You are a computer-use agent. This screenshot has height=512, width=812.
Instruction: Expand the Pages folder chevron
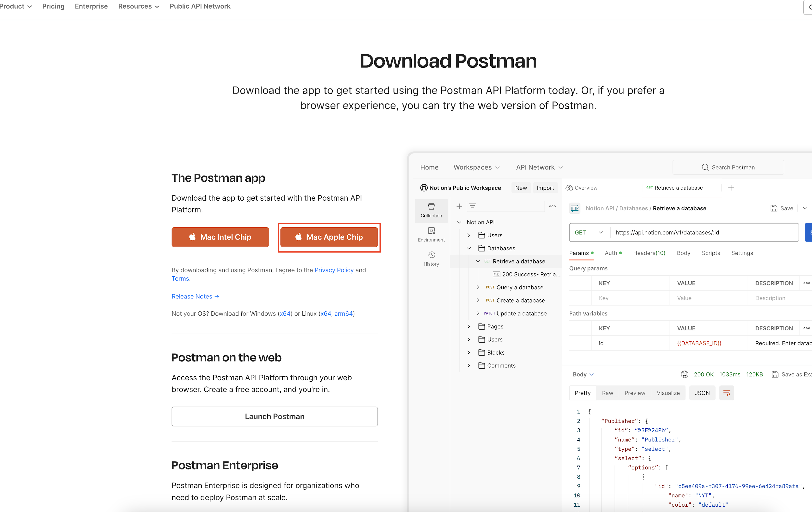(468, 326)
